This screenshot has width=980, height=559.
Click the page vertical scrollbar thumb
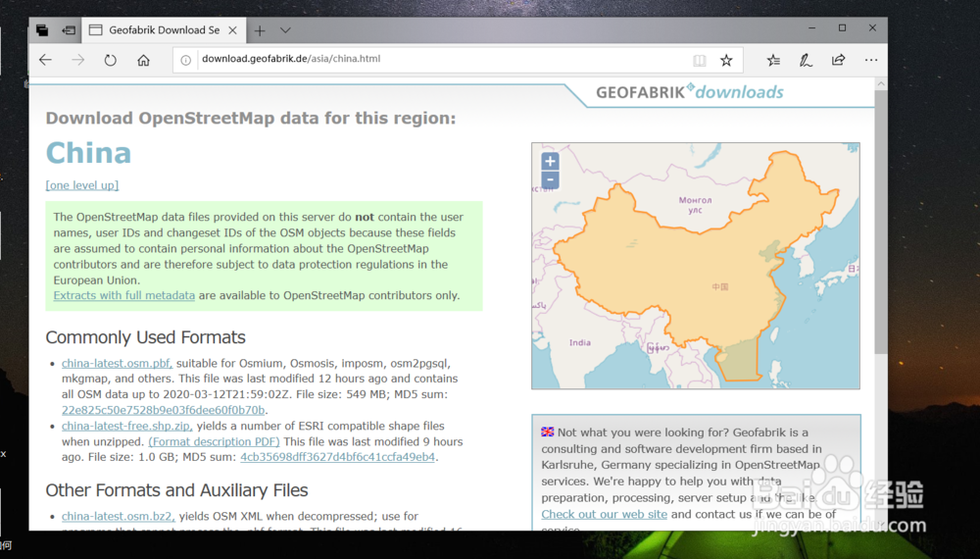[881, 222]
